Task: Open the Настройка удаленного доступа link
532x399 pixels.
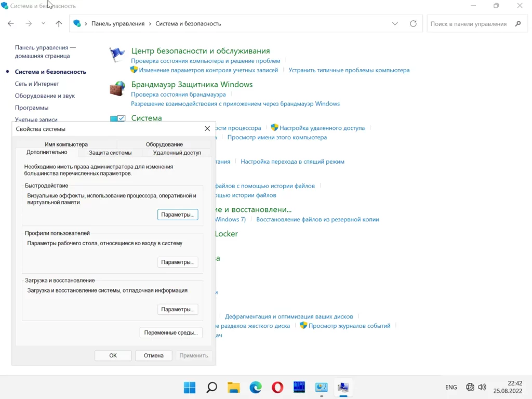Action: [x=322, y=128]
